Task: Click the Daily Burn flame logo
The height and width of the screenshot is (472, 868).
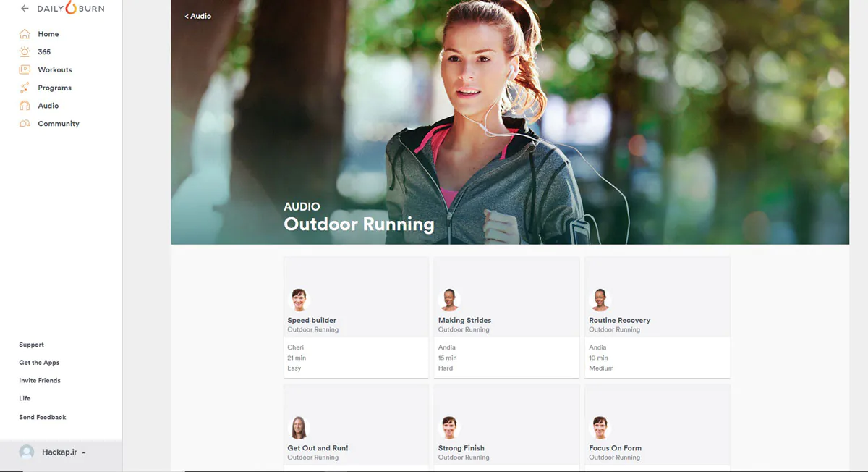Action: click(x=70, y=9)
